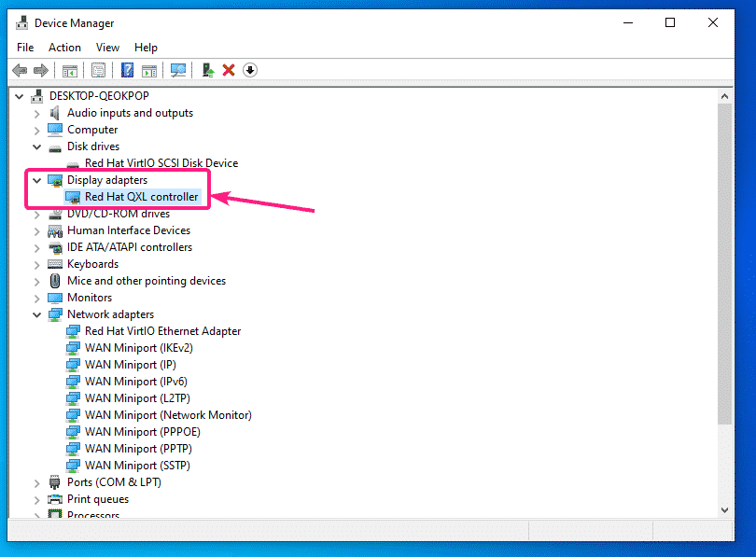Image resolution: width=756 pixels, height=557 pixels.
Task: Expand IDE ATA/ATAPI controllers
Action: pyautogui.click(x=37, y=248)
